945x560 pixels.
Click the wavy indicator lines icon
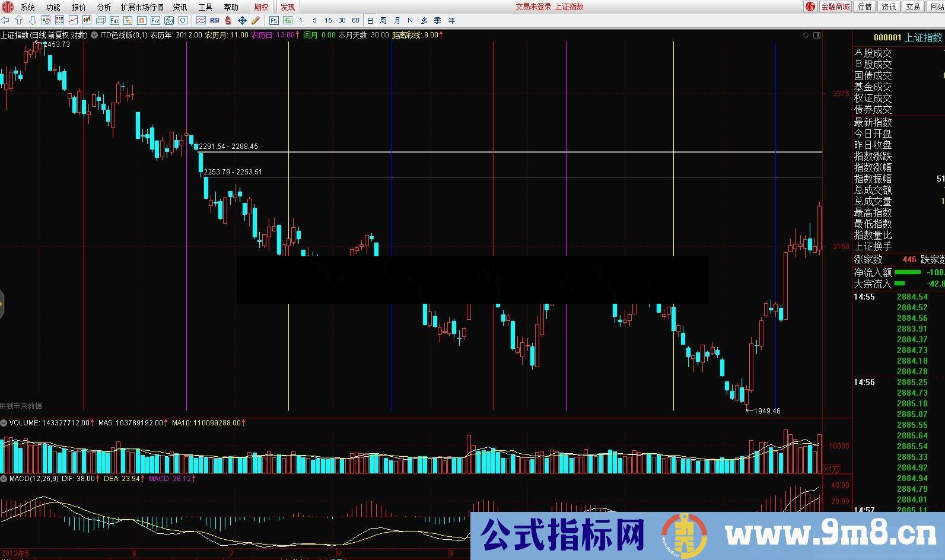pos(201,20)
